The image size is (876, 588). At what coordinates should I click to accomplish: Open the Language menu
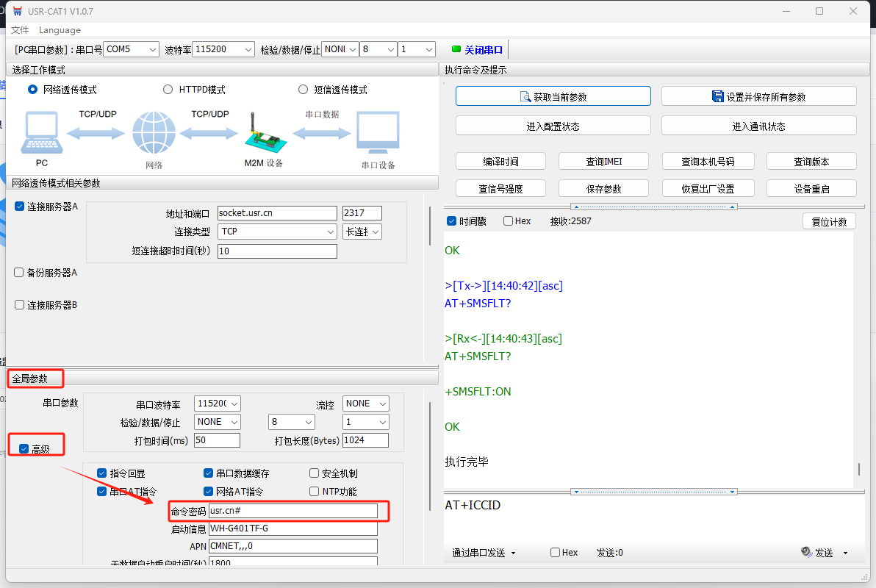pyautogui.click(x=60, y=30)
